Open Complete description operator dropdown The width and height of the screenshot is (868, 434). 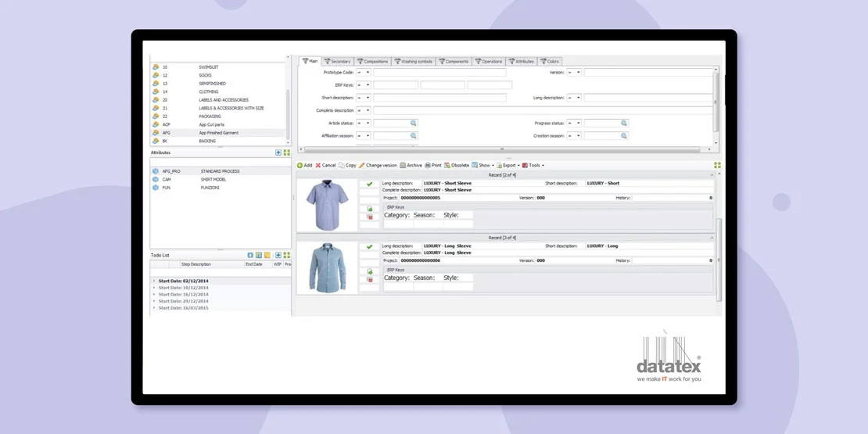point(363,110)
